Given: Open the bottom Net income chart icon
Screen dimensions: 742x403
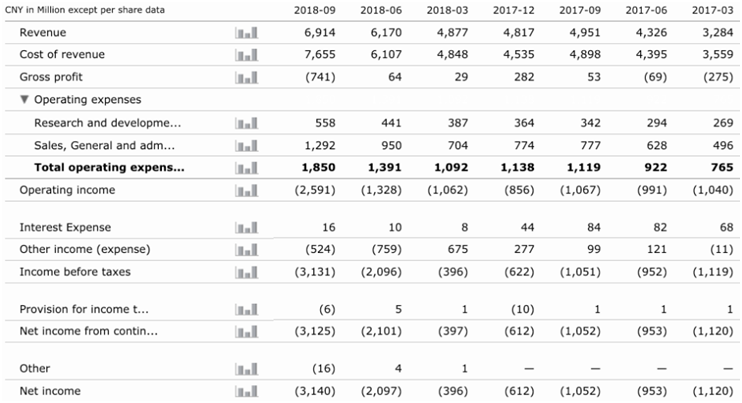Looking at the screenshot, I should click(246, 390).
